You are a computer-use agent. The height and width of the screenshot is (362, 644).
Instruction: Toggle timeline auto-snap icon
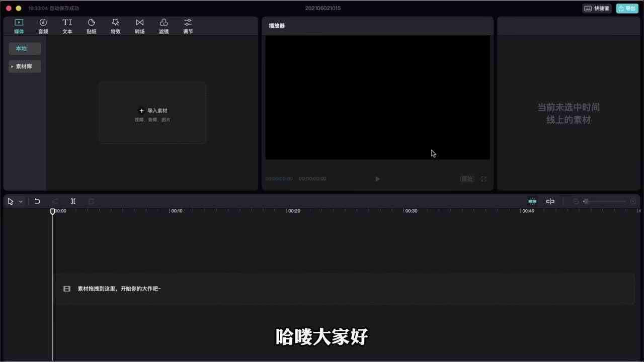pos(532,201)
